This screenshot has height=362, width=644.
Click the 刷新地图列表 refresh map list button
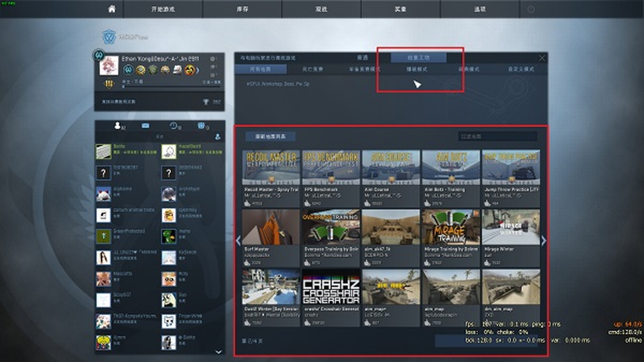pyautogui.click(x=270, y=136)
